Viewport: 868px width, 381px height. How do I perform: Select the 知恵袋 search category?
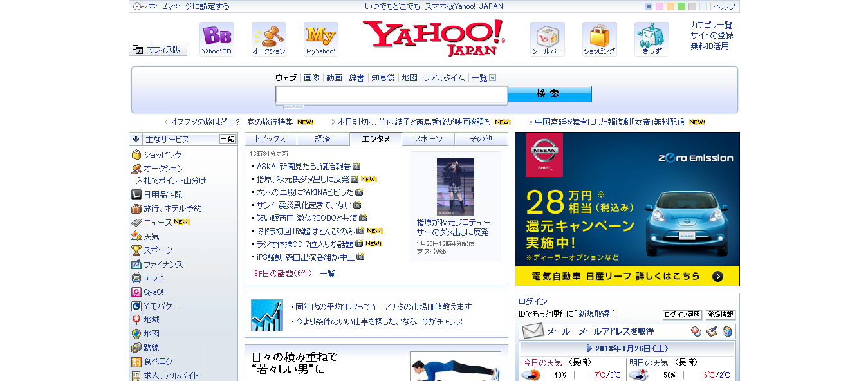tap(383, 78)
